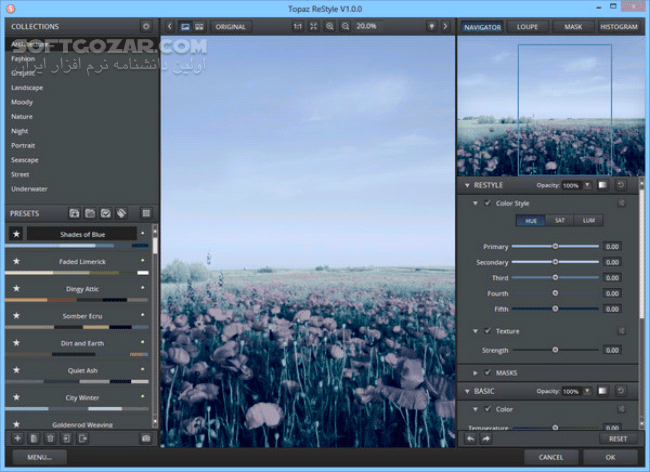
Task: Switch to single image view
Action: pos(185,27)
